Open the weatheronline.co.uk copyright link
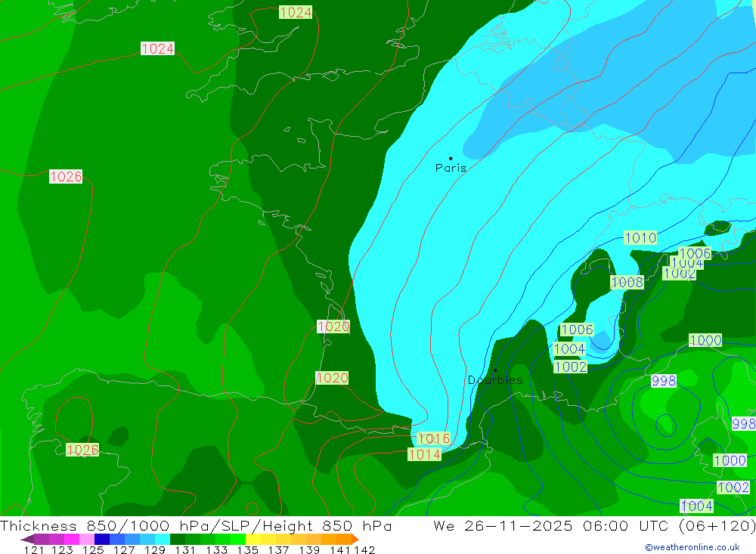 pos(692,547)
